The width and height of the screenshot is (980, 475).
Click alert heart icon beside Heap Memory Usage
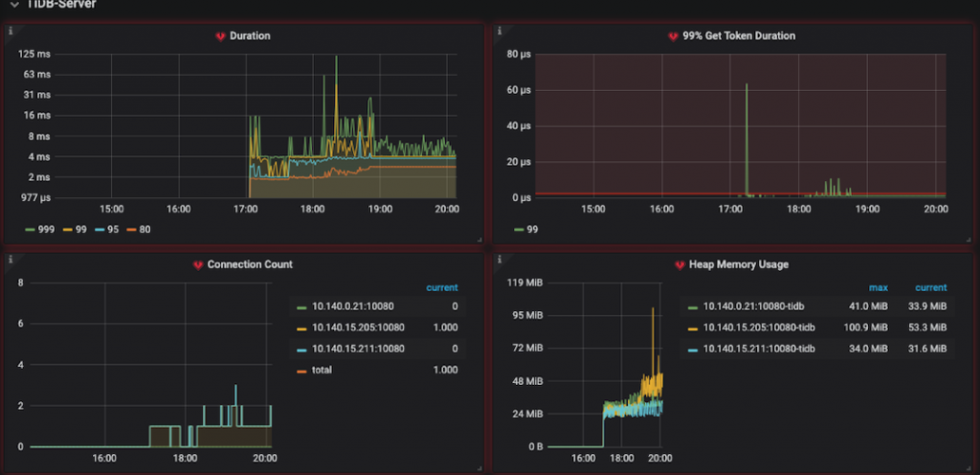(x=679, y=265)
